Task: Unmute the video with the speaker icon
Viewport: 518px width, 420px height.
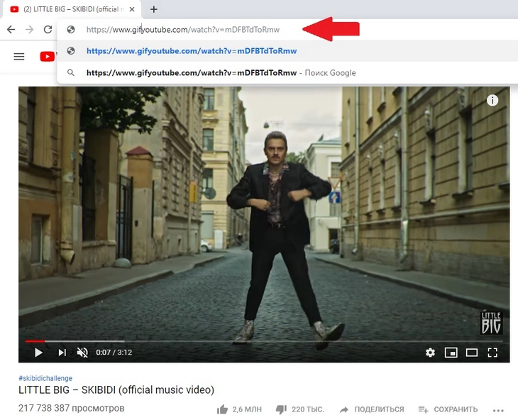Action: [x=82, y=353]
